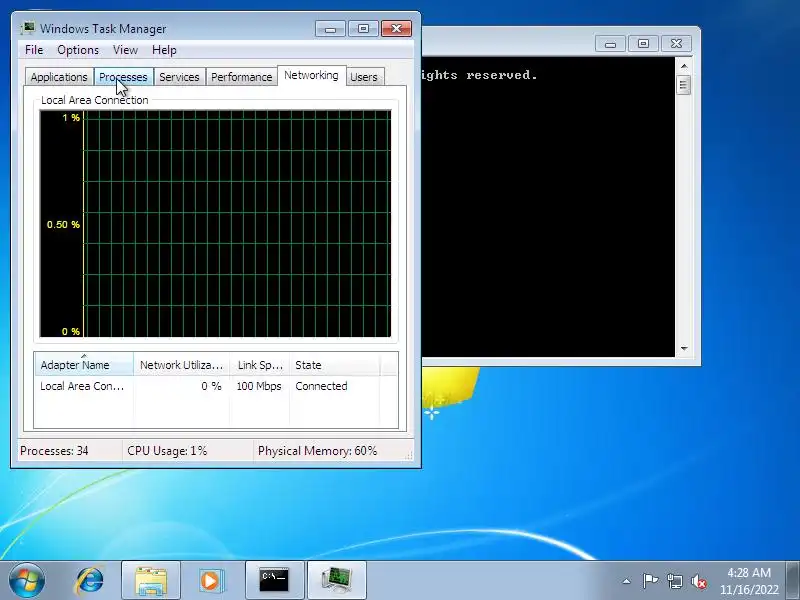Open the Windows Start menu orb
Image resolution: width=800 pixels, height=600 pixels.
[27, 580]
